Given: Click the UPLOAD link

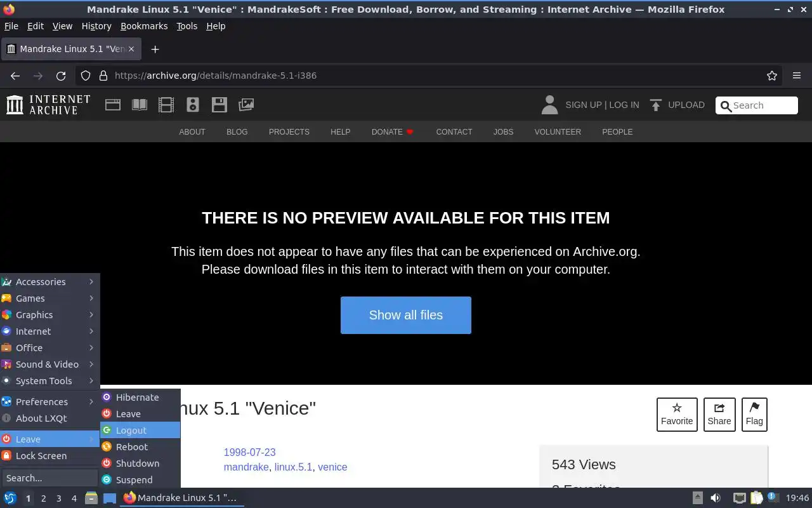Looking at the screenshot, I should (x=686, y=105).
